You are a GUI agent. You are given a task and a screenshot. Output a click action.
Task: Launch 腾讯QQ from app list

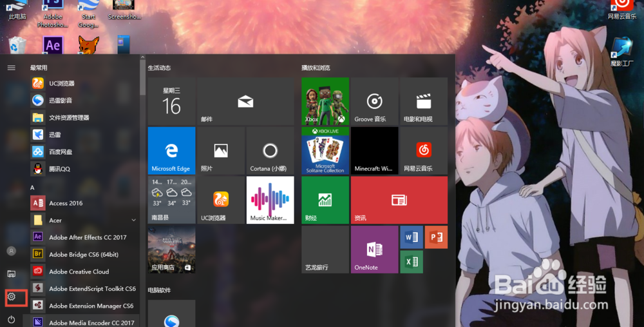point(84,169)
